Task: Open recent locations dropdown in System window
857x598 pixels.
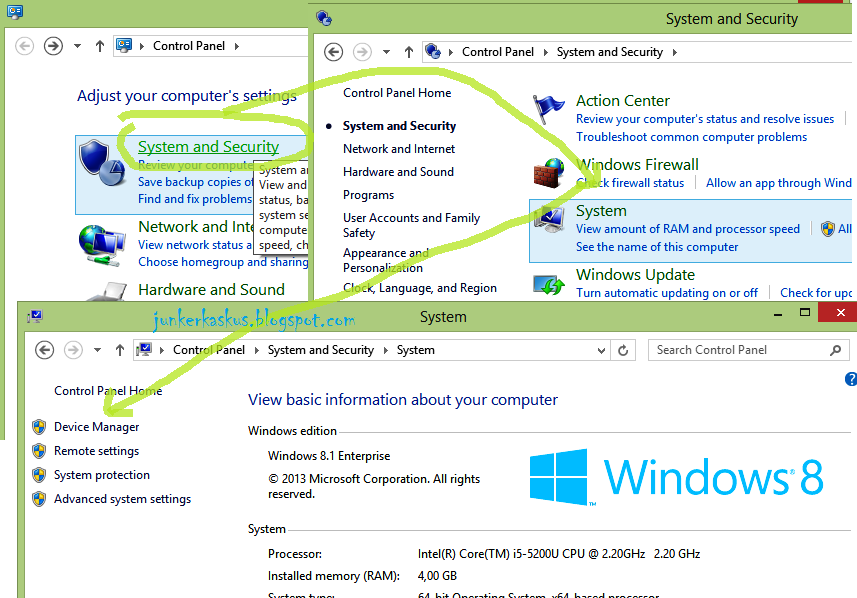Action: (x=97, y=350)
